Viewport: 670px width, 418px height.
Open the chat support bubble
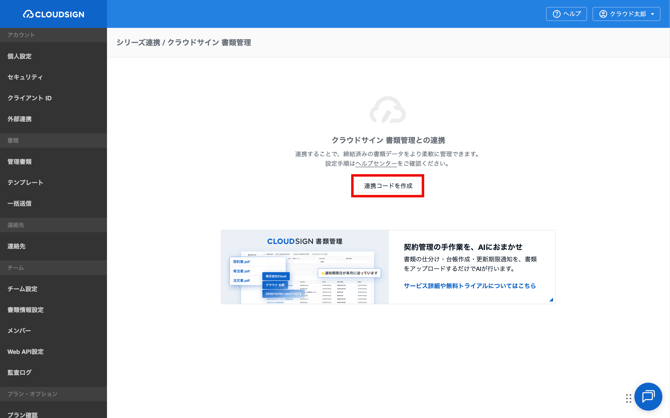pos(648,396)
